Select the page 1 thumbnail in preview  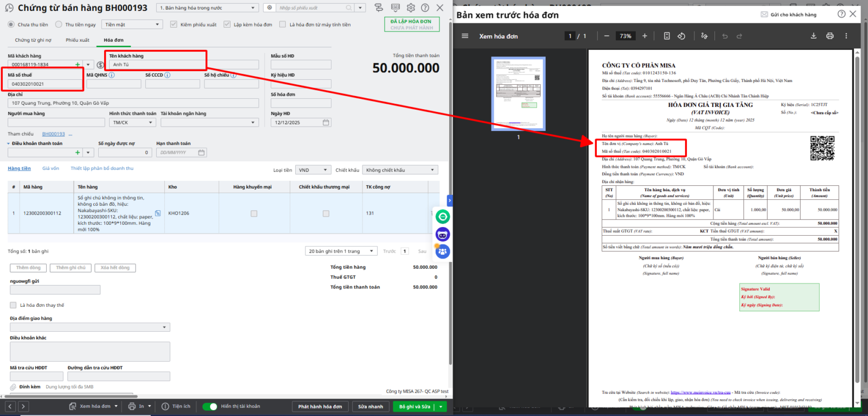click(x=518, y=93)
